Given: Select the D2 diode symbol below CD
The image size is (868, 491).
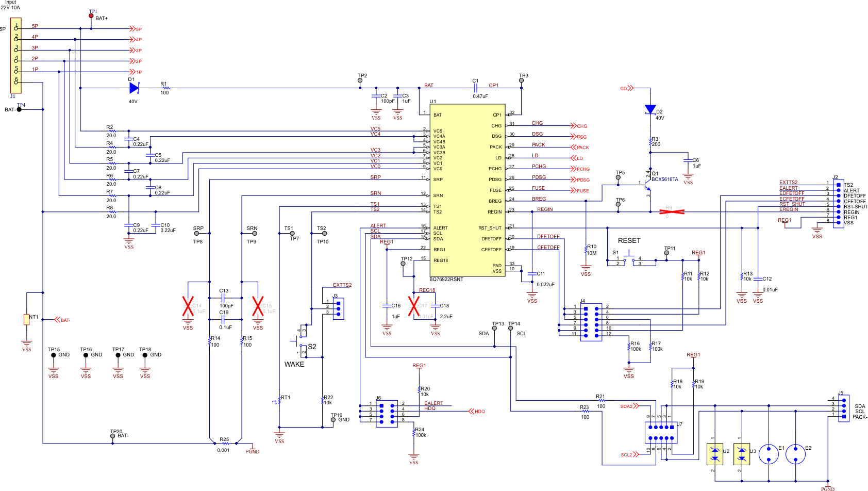Looking at the screenshot, I should [650, 109].
